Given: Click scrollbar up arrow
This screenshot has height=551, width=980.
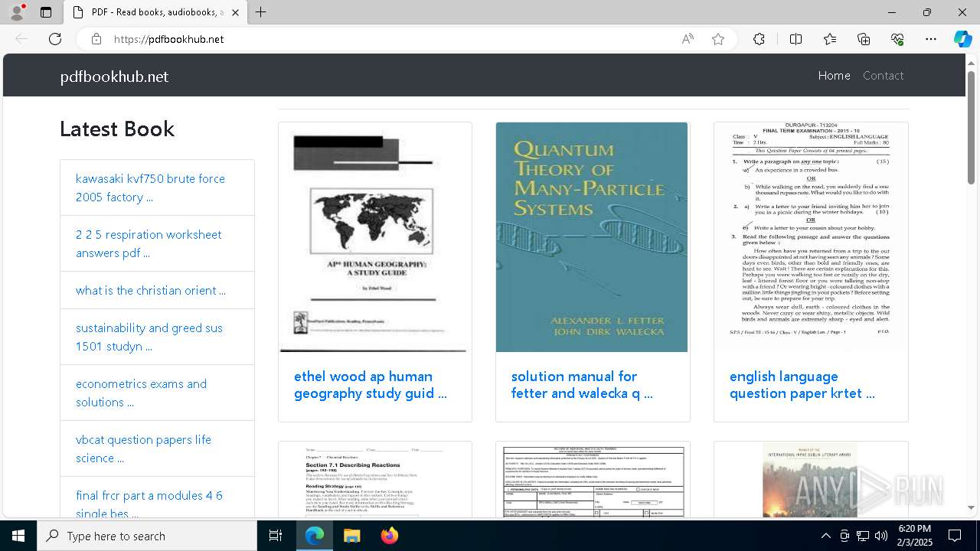Looking at the screenshot, I should 971,63.
